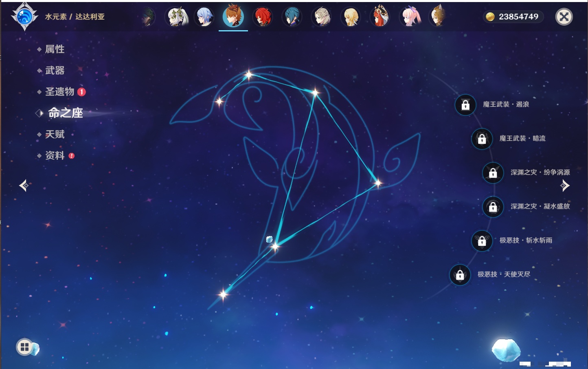Open 圣遗物 artifacts tab with notification
Image resolution: width=588 pixels, height=369 pixels.
coord(60,92)
